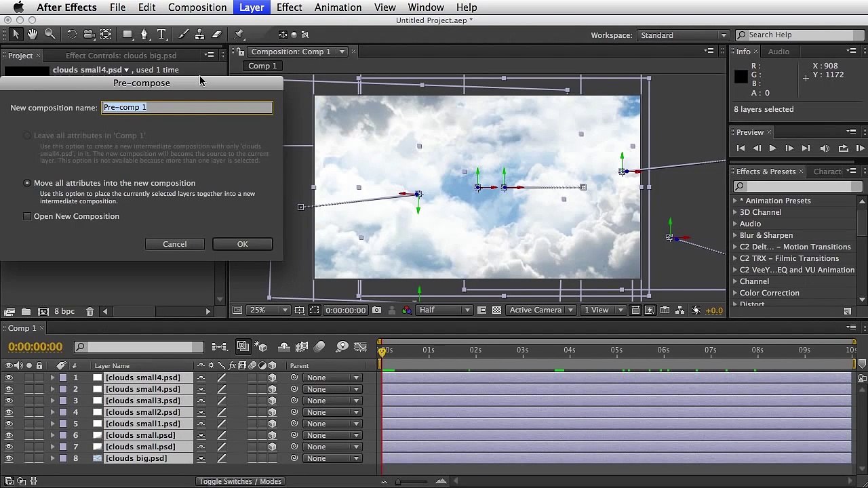Hide layer 1 clouds small4.psd eye
The image size is (868, 488).
click(x=9, y=378)
